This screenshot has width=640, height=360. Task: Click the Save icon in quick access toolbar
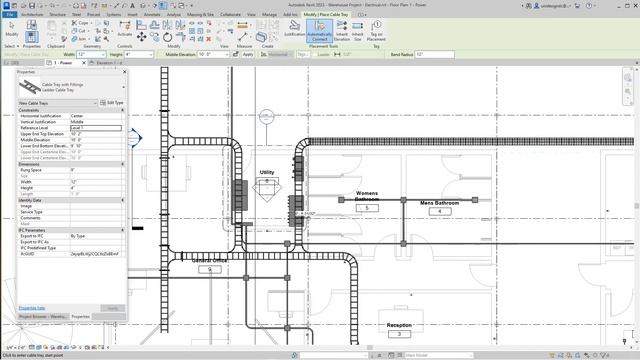31,6
